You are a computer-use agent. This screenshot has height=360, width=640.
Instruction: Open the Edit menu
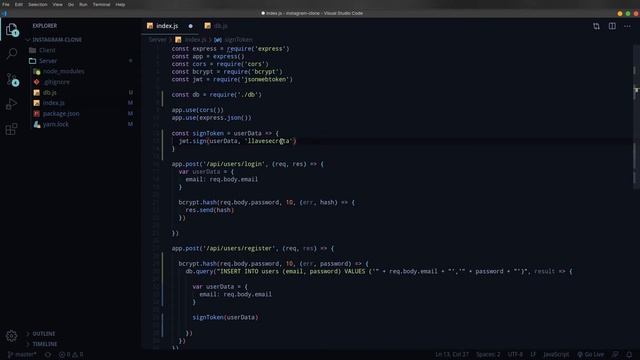click(x=19, y=4)
